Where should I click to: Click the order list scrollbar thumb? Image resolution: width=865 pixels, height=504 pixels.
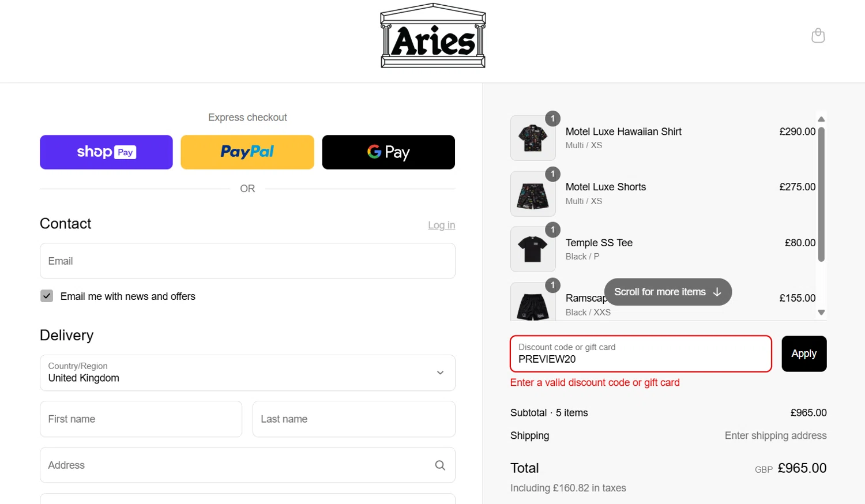821,194
